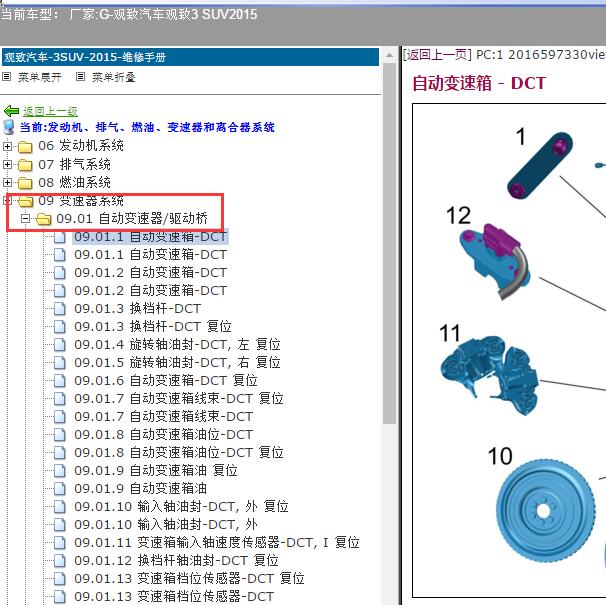The image size is (606, 605).
Task: Open 09.01.7 自动变速箱线束-DCT entry without 复位
Action: click(164, 417)
